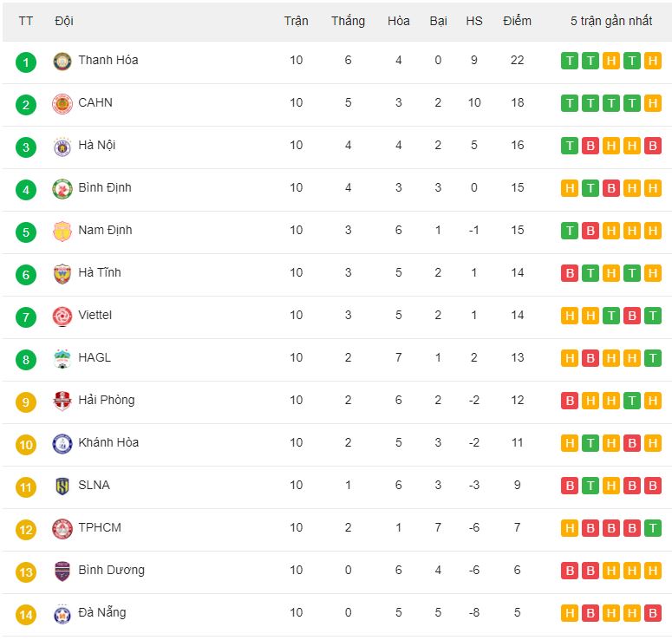
Task: Click TPHCM's last green T result
Action: (653, 528)
